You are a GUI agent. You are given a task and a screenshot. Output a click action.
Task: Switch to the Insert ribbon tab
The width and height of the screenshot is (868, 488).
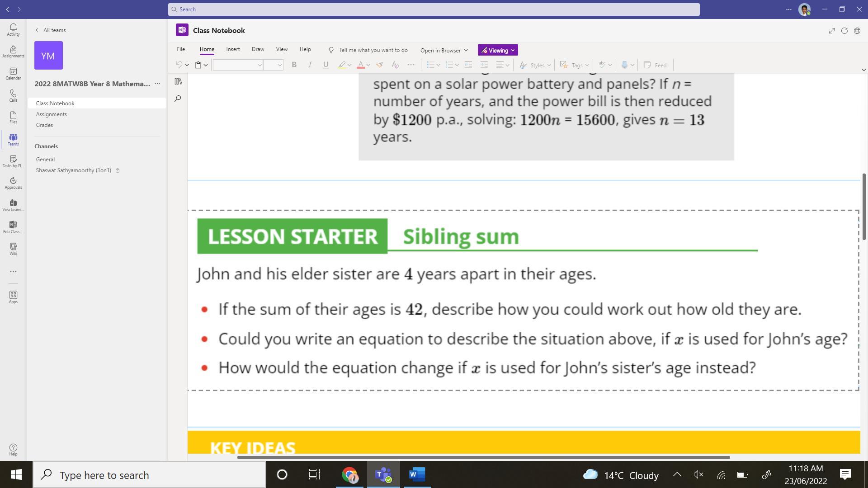[233, 49]
